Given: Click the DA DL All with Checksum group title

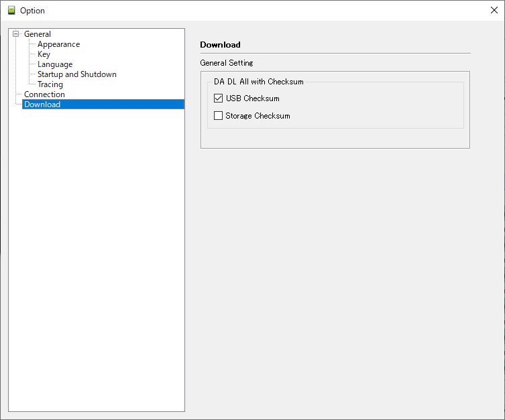Looking at the screenshot, I should [259, 82].
